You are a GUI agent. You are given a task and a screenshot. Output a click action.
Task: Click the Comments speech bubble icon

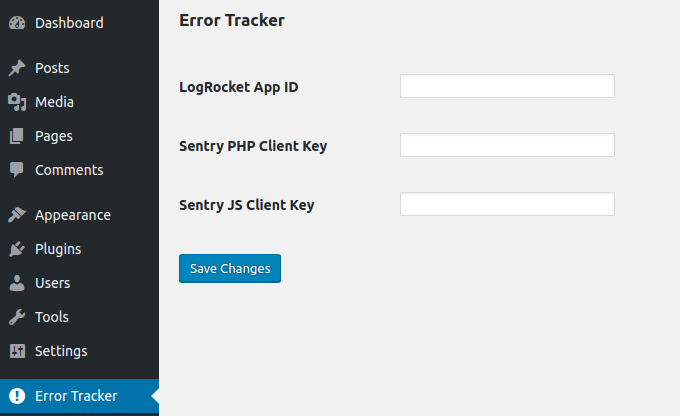pos(17,170)
